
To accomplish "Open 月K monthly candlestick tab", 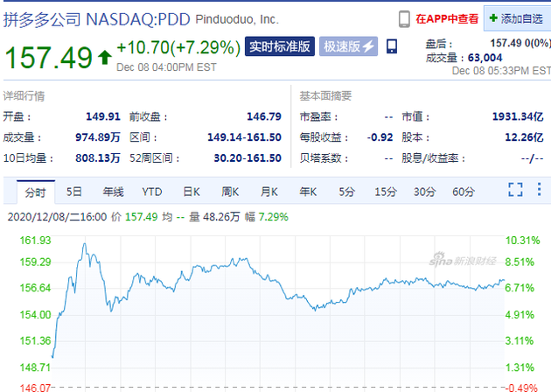I will pos(269,192).
